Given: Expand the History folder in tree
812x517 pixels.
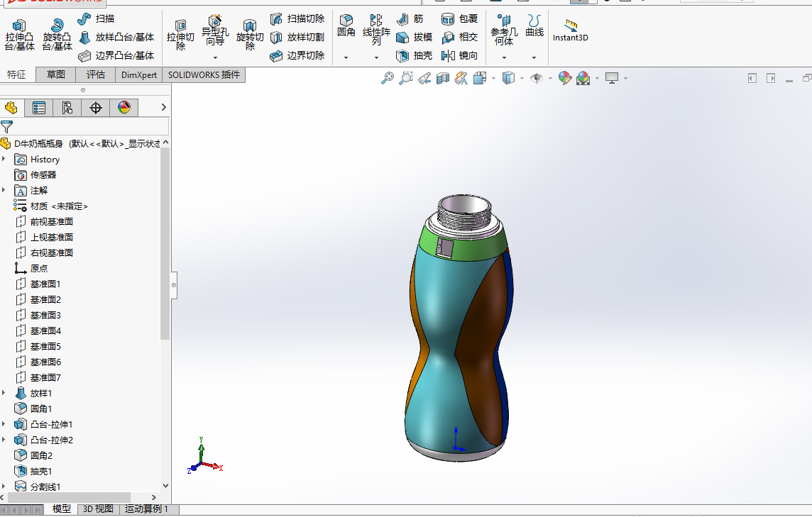Looking at the screenshot, I should coord(4,160).
